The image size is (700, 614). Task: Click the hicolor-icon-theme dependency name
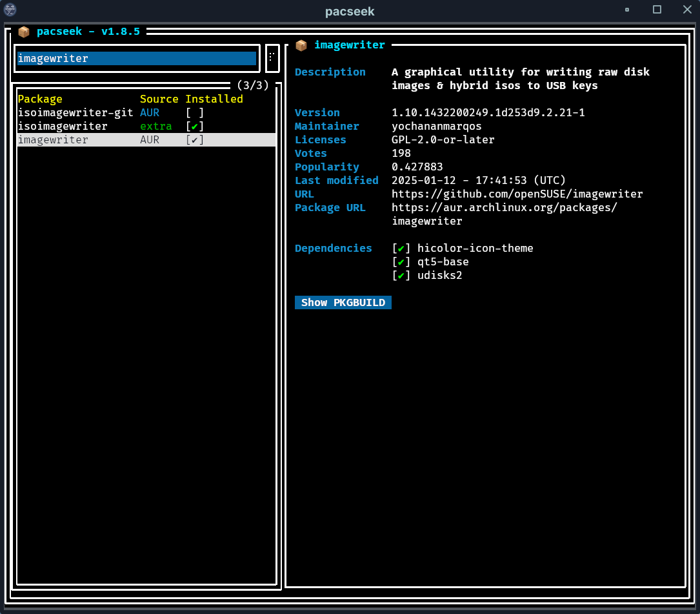pos(475,249)
